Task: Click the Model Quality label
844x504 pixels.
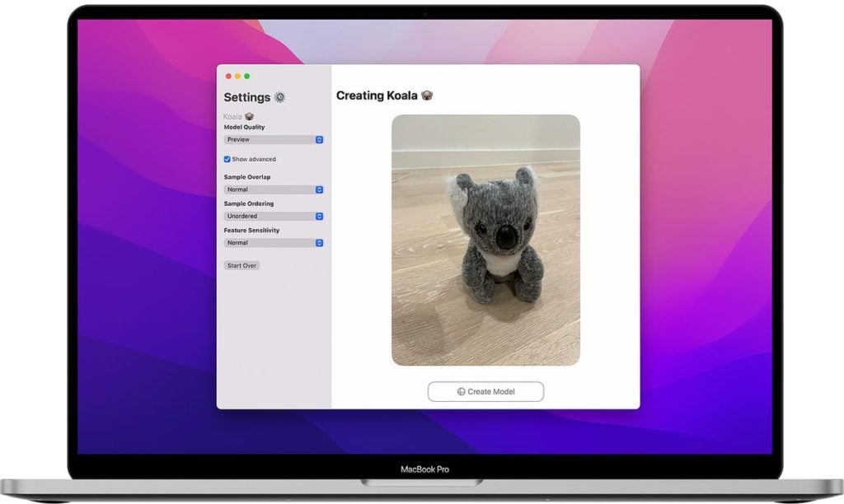Action: coord(245,128)
